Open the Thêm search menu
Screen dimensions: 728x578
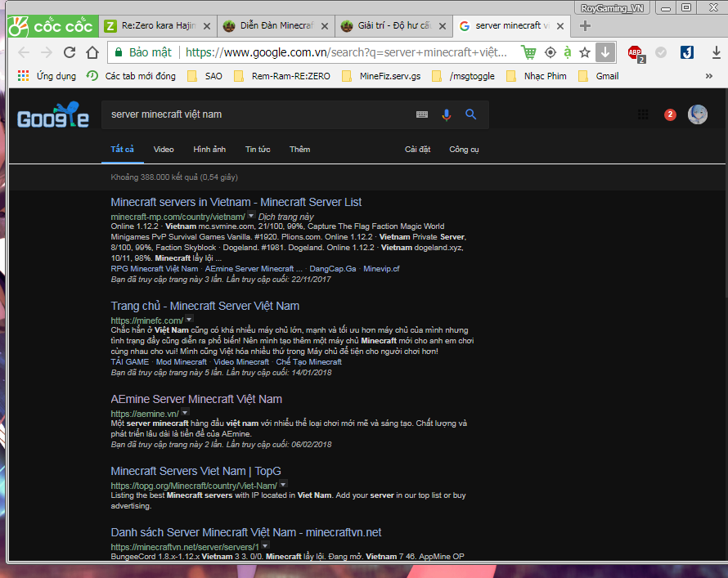pos(299,150)
